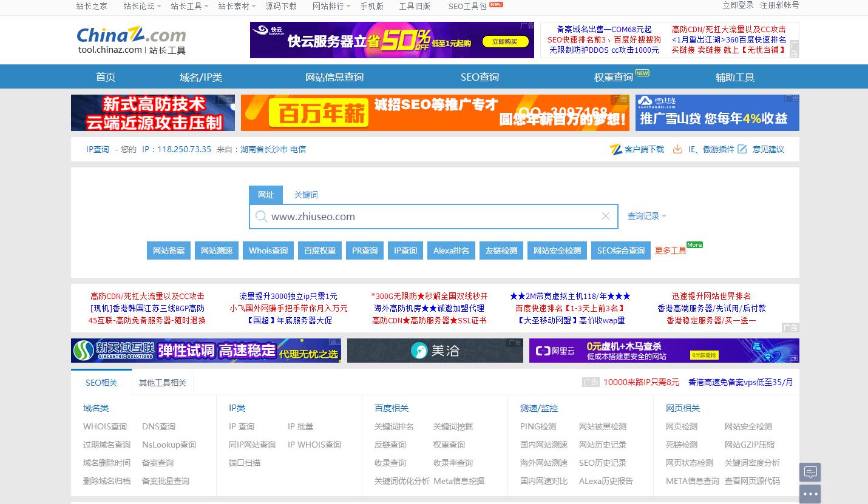
Task: Open 注册新帐号 registration link
Action: click(781, 5)
